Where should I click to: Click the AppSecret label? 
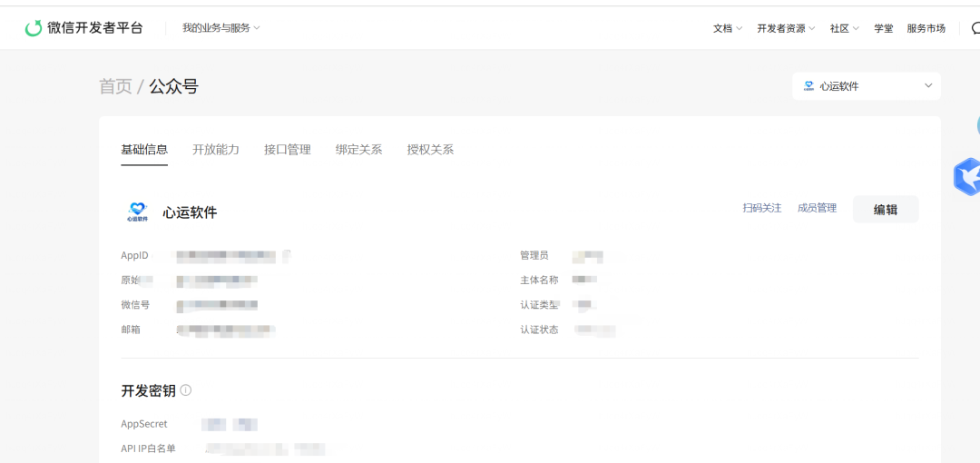144,424
